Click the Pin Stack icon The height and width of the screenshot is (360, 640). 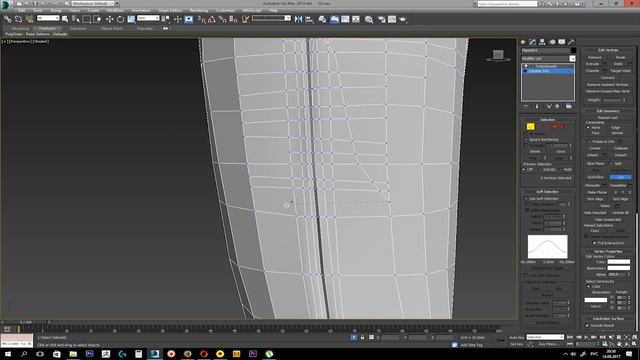pyautogui.click(x=526, y=107)
